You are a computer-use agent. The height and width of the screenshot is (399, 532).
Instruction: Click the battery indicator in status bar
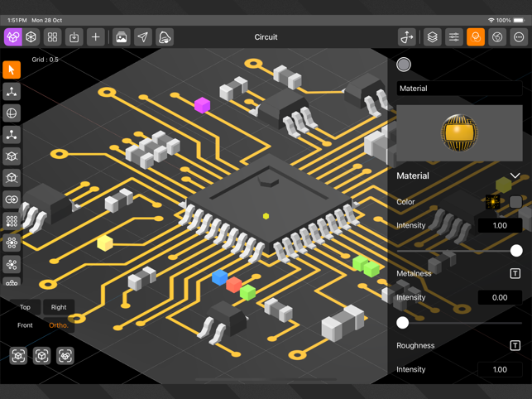pos(519,21)
